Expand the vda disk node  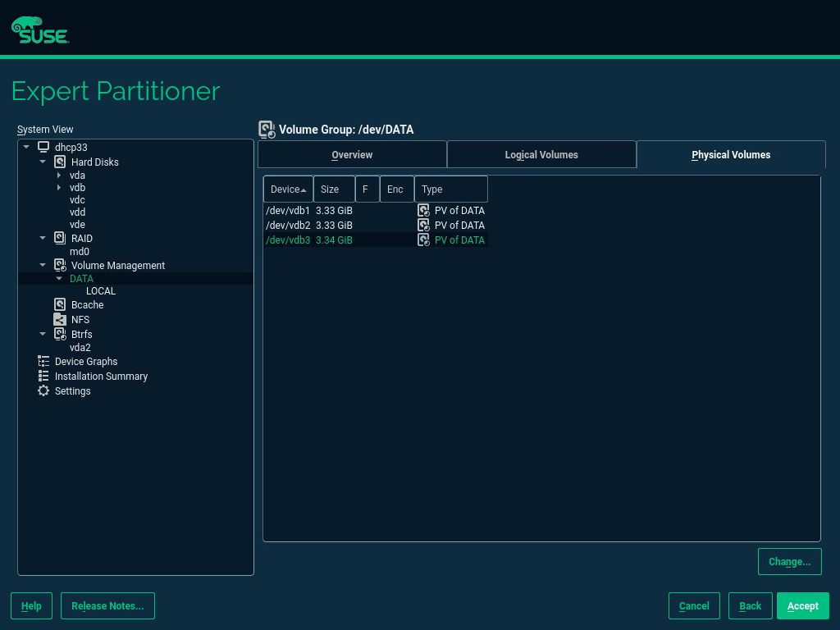pos(59,175)
